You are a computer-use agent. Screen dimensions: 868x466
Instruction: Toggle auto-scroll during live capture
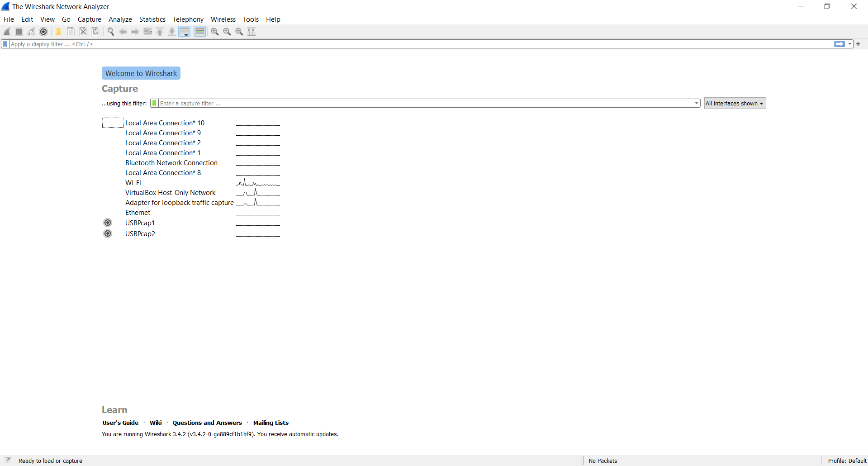pos(185,32)
